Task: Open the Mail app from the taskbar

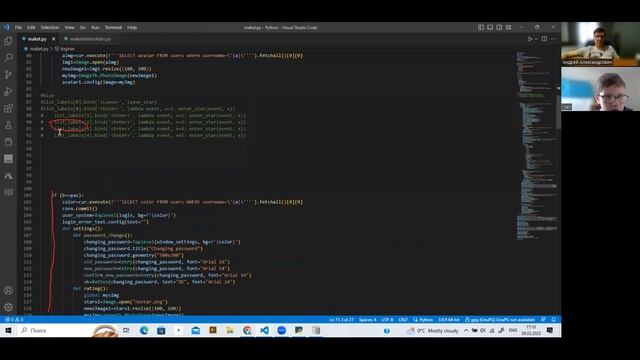Action: click(x=196, y=330)
